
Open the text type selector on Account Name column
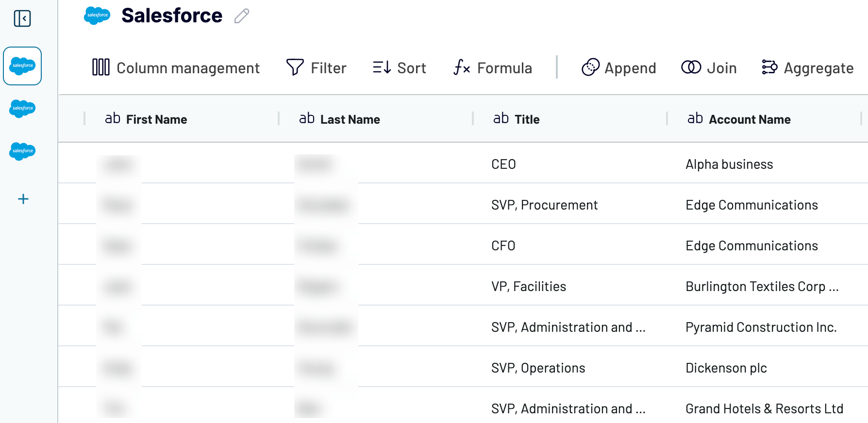coord(696,118)
